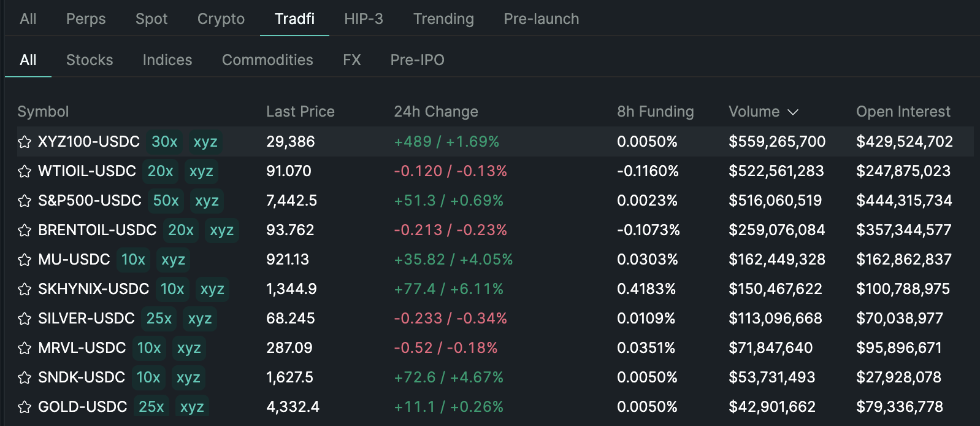980x426 pixels.
Task: Click last price 1,627.5
Action: (x=289, y=378)
